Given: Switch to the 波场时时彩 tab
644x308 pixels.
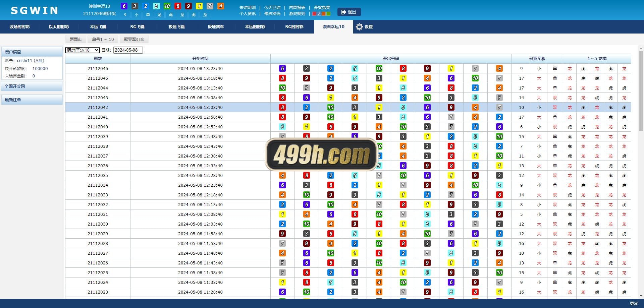Looking at the screenshot, I should pos(19,27).
